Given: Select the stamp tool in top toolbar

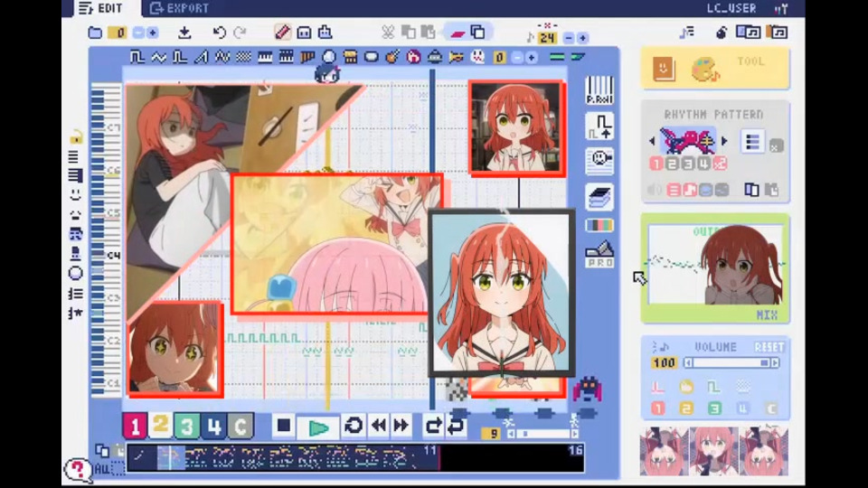Looking at the screenshot, I should (x=325, y=33).
